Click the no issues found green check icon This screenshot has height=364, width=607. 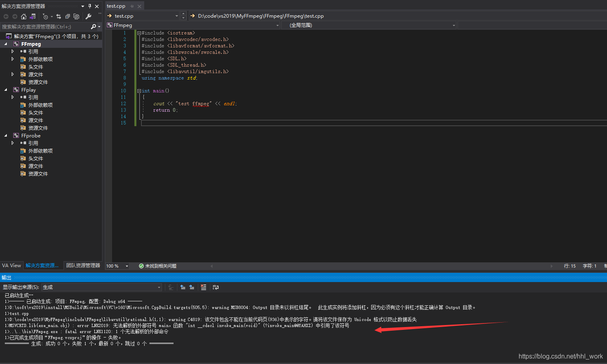point(141,266)
